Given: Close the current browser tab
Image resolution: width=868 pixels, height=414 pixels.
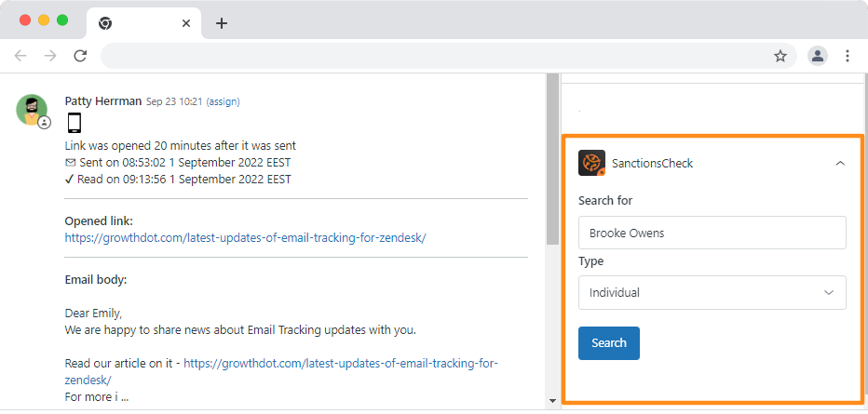Looking at the screenshot, I should (186, 23).
